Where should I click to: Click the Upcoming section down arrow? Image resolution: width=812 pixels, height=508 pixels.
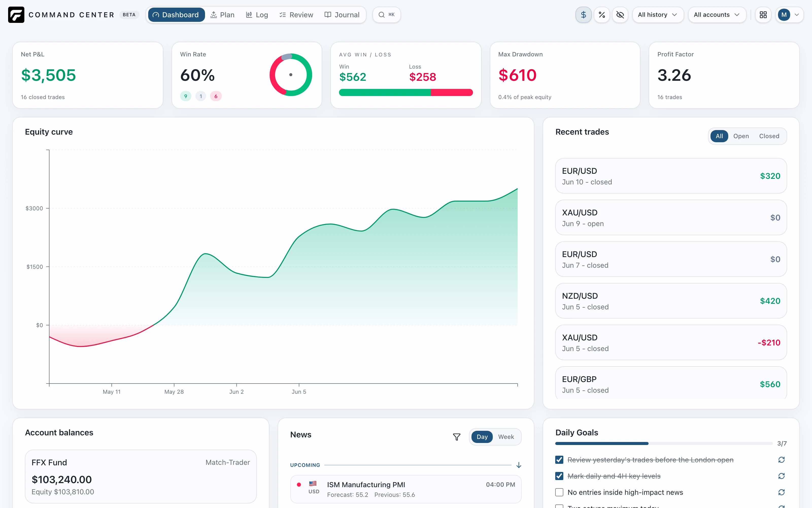(x=519, y=465)
